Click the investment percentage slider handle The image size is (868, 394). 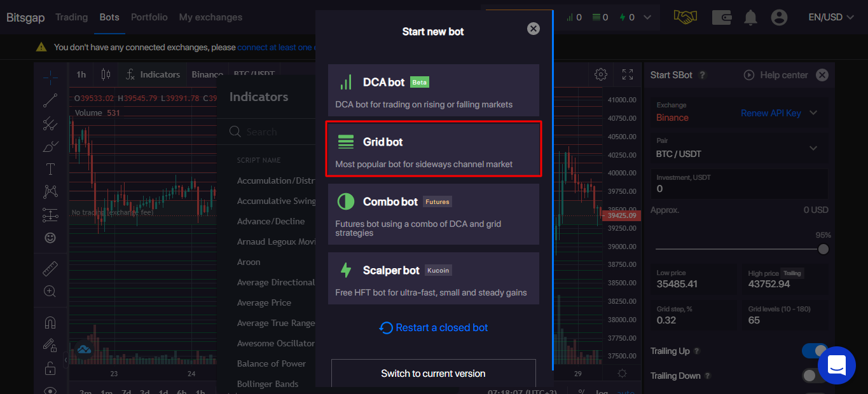pos(823,249)
